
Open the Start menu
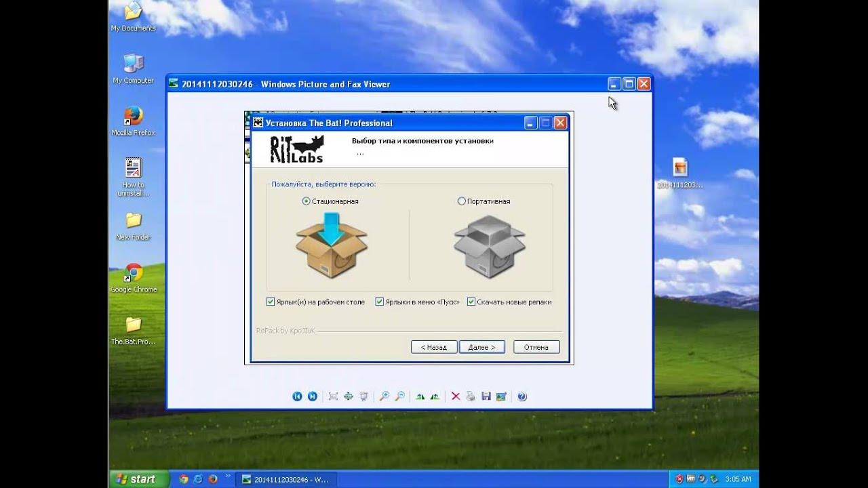[138, 479]
